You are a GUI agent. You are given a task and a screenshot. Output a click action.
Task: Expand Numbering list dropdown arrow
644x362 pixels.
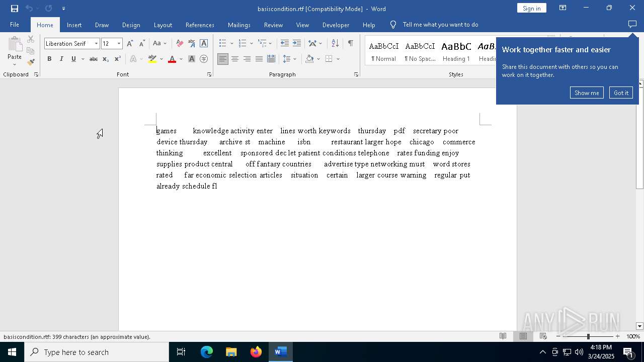[x=251, y=44]
